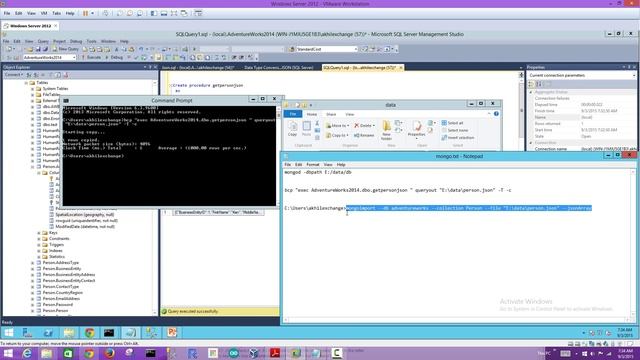The width and height of the screenshot is (640, 360).
Task: Expand Triggers folder node
Action: (39, 244)
